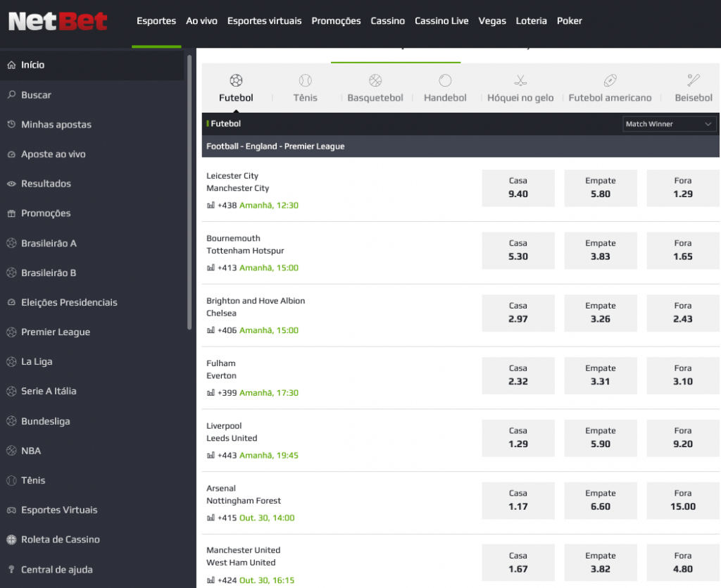Image resolution: width=721 pixels, height=588 pixels.
Task: Click the Resultados eye icon
Action: click(11, 183)
